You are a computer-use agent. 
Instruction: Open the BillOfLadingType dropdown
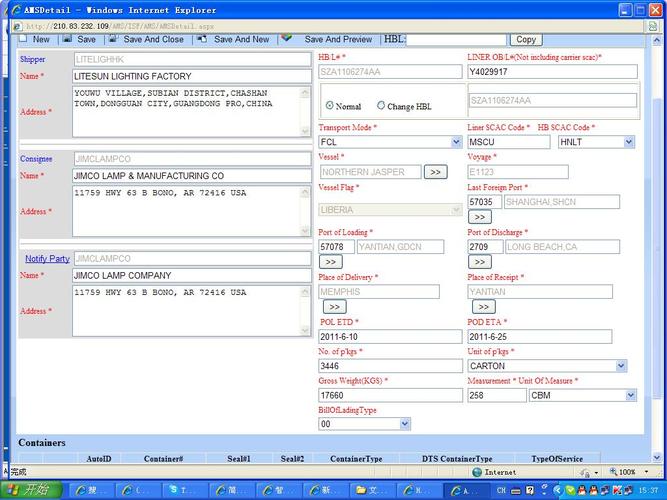pos(404,424)
